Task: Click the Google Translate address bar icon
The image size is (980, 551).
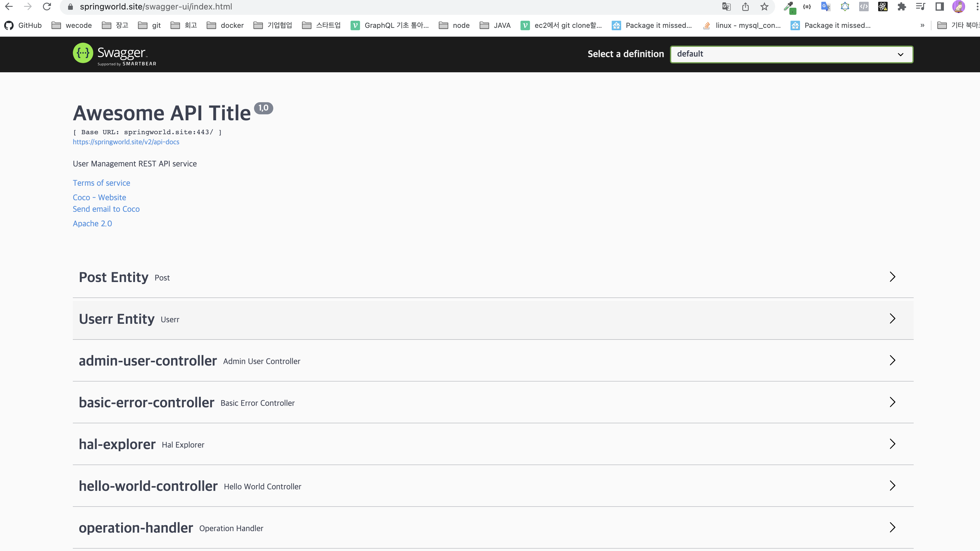Action: pyautogui.click(x=726, y=7)
